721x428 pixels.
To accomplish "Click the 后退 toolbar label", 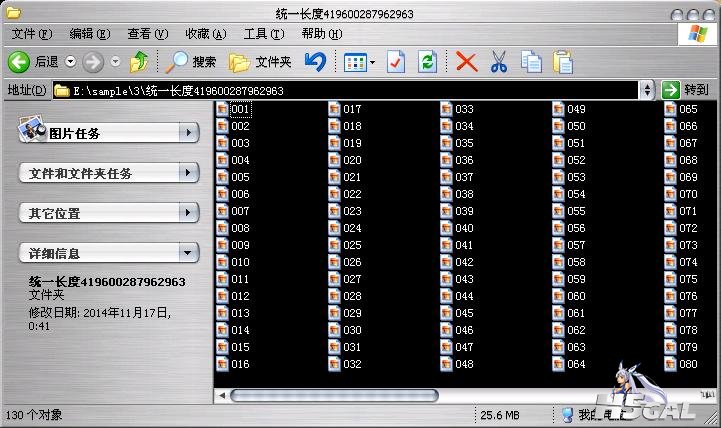I will pyautogui.click(x=47, y=62).
